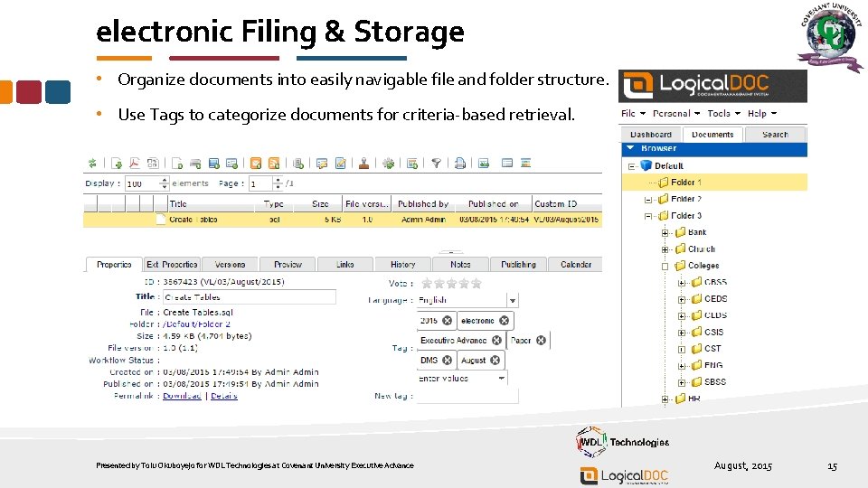Collapse the Default tree node
868x488 pixels.
(x=632, y=166)
